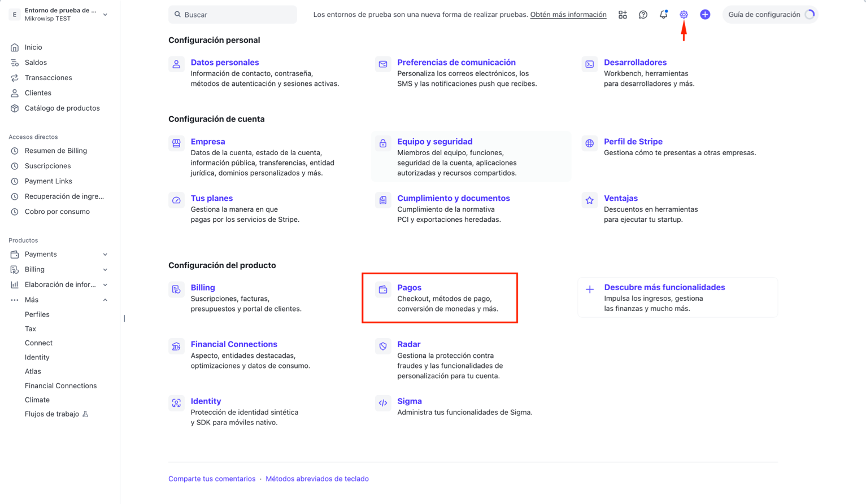
Task: Open Payment Links shortcut
Action: click(x=48, y=181)
